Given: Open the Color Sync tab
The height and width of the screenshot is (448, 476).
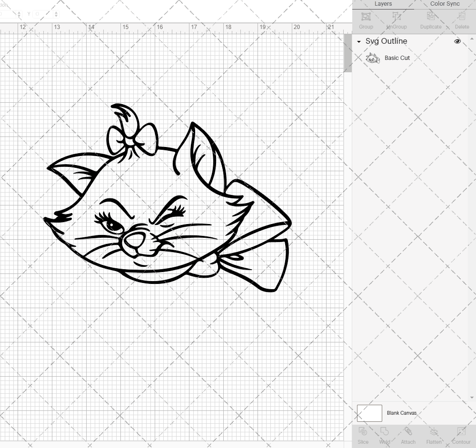Looking at the screenshot, I should pyautogui.click(x=445, y=4).
